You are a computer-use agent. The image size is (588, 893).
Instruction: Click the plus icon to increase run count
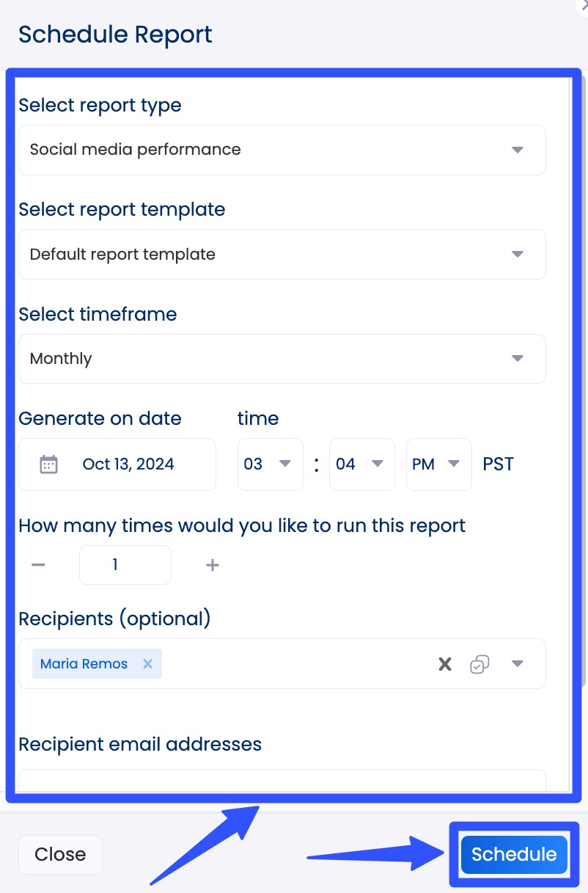tap(212, 565)
